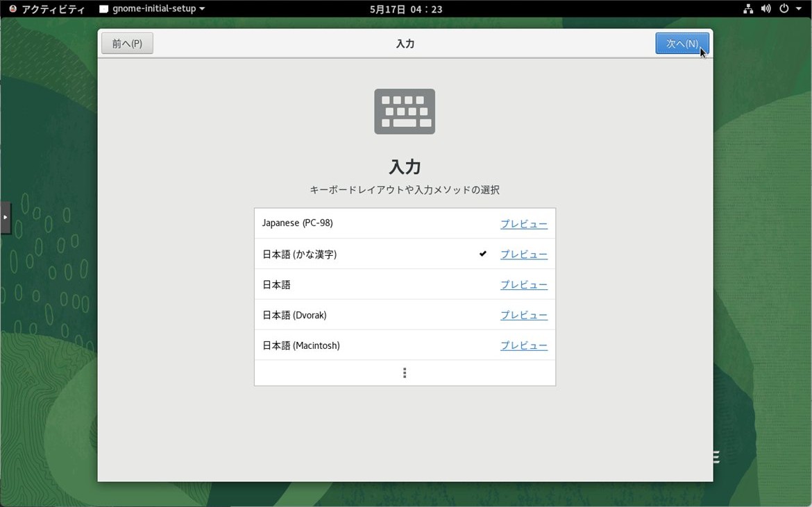Click the network status icon

747,9
